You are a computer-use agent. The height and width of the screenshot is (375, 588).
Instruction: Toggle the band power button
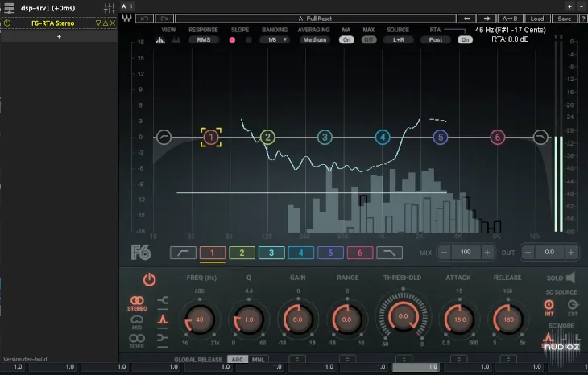click(x=149, y=280)
